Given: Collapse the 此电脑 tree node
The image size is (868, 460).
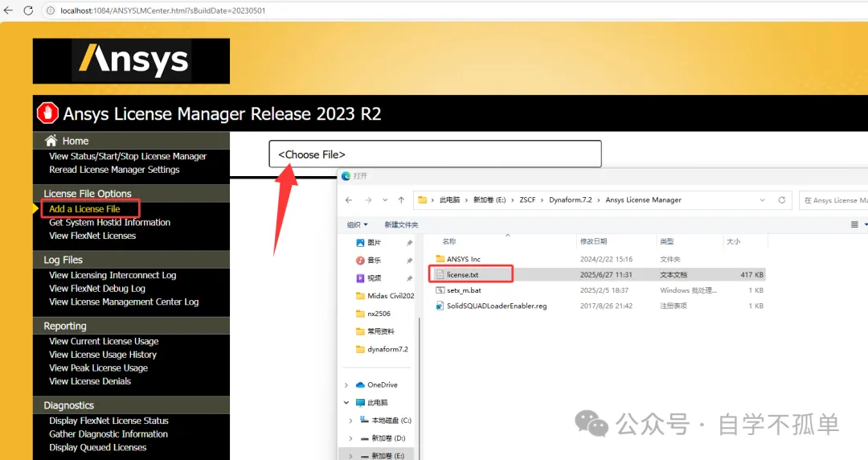Looking at the screenshot, I should pyautogui.click(x=346, y=403).
